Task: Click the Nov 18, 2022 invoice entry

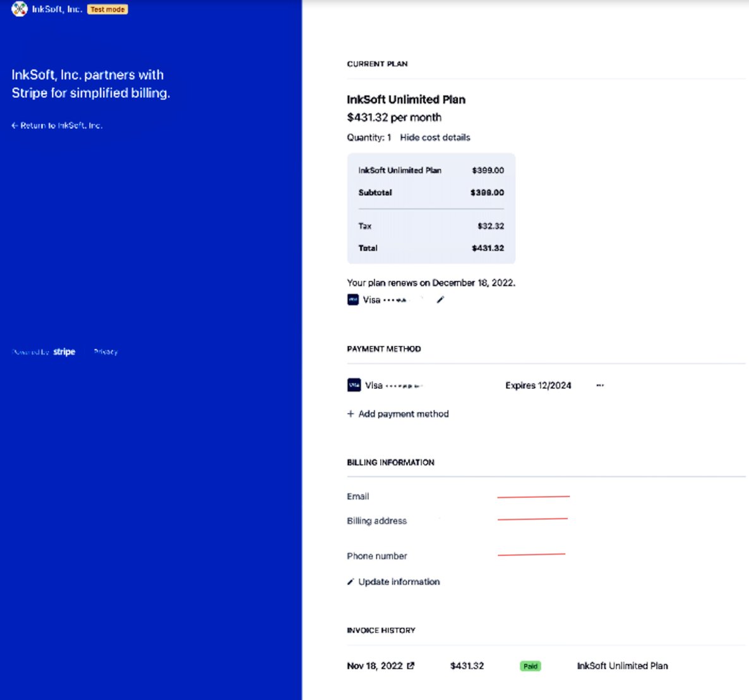Action: (x=375, y=665)
